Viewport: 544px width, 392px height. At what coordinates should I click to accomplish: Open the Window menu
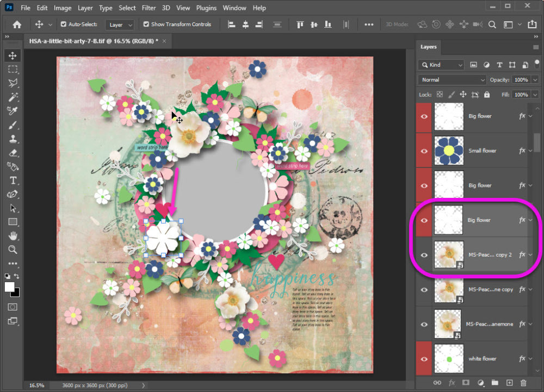click(x=234, y=8)
